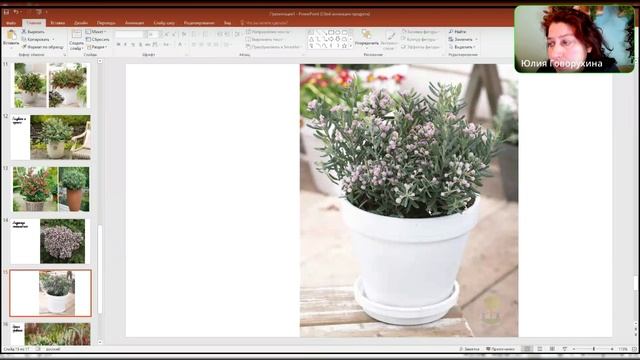This screenshot has height=360, width=640.
Task: Select slide 12 thumbnail
Action: pyautogui.click(x=51, y=137)
